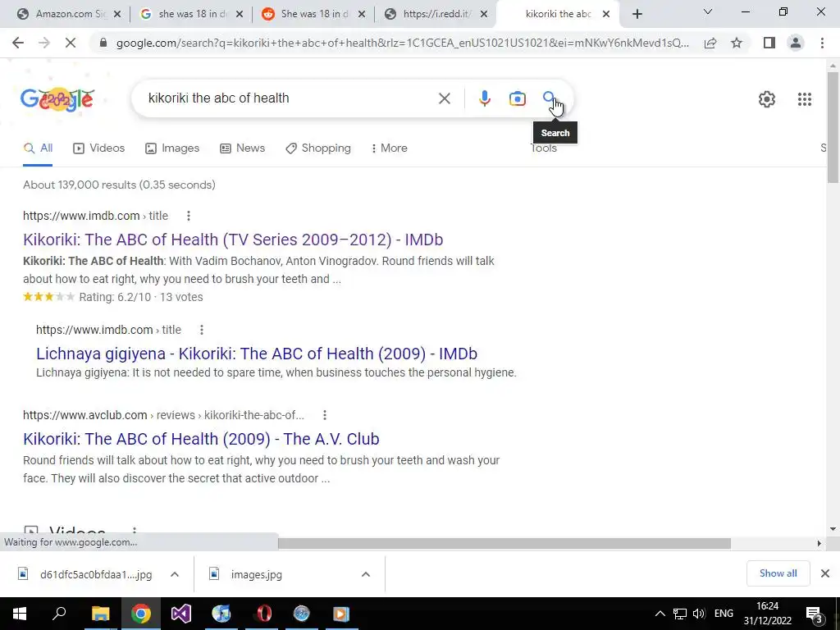Show hidden system tray icons
This screenshot has width=840, height=630.
pyautogui.click(x=660, y=614)
